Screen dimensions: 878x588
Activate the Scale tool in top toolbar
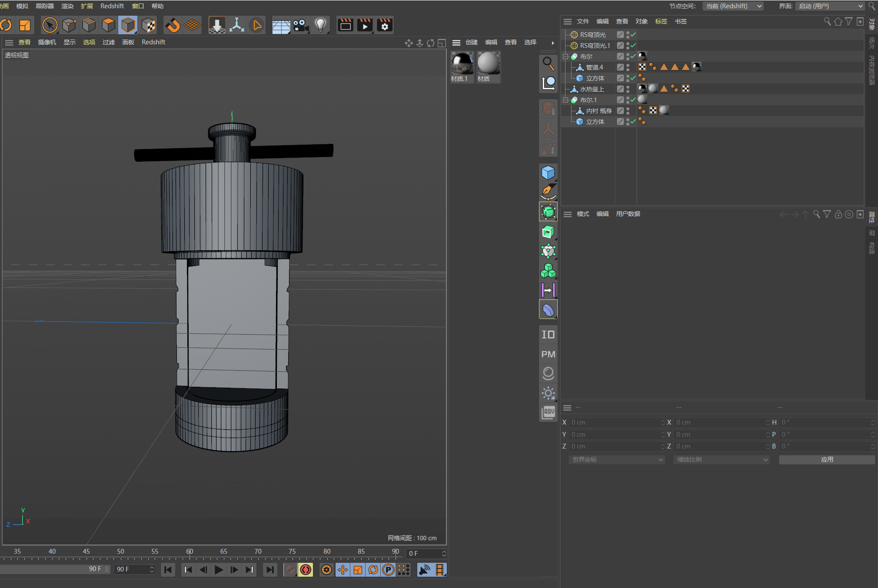[x=25, y=25]
